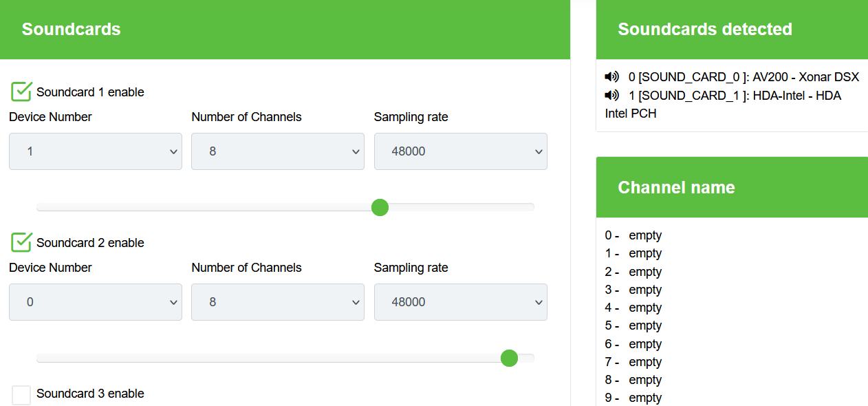
Task: Click the Soundcards detected header
Action: [705, 30]
